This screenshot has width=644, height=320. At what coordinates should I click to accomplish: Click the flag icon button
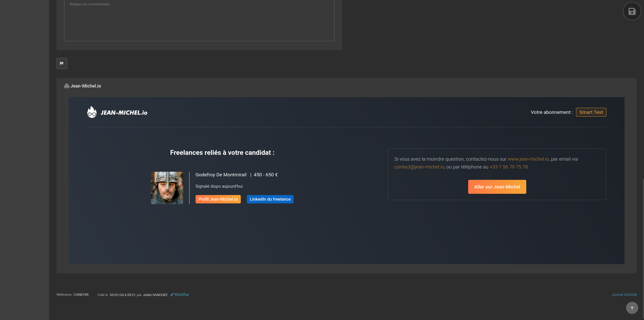[x=62, y=63]
